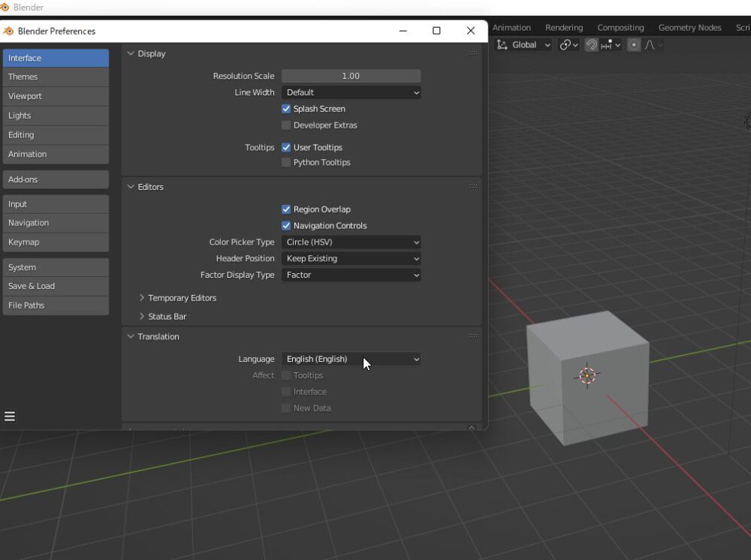Click the Blender logo in Preferences title bar
The width and height of the screenshot is (751, 560).
point(8,31)
